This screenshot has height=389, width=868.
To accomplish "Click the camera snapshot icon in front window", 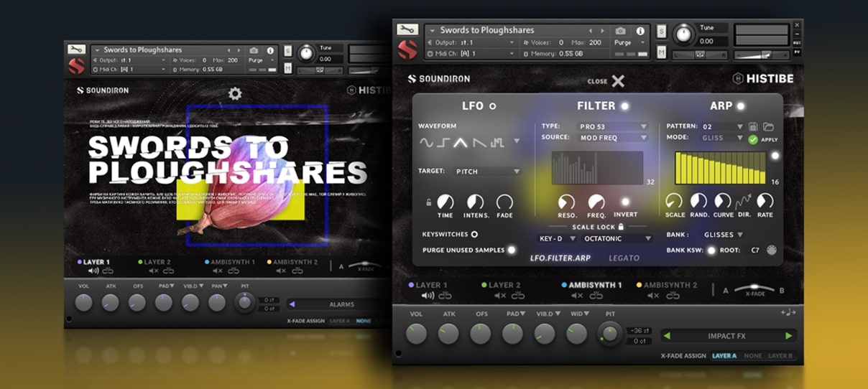I will [620, 31].
